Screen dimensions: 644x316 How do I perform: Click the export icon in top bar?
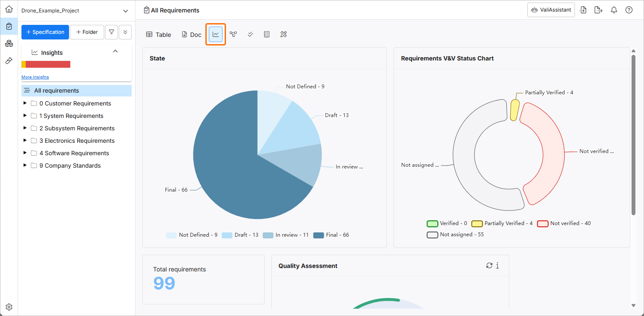pos(599,10)
